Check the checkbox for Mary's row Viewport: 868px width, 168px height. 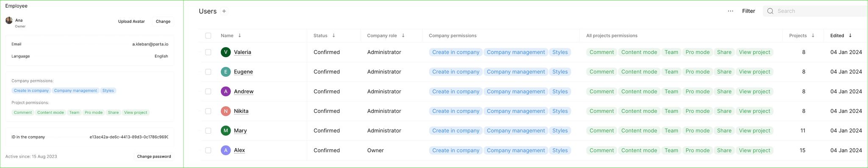[x=208, y=131]
